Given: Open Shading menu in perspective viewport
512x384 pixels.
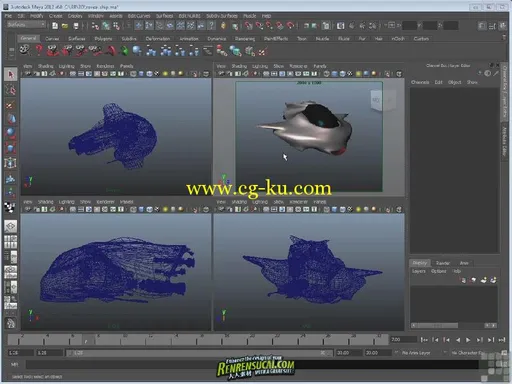Looking at the screenshot, I should coord(239,66).
